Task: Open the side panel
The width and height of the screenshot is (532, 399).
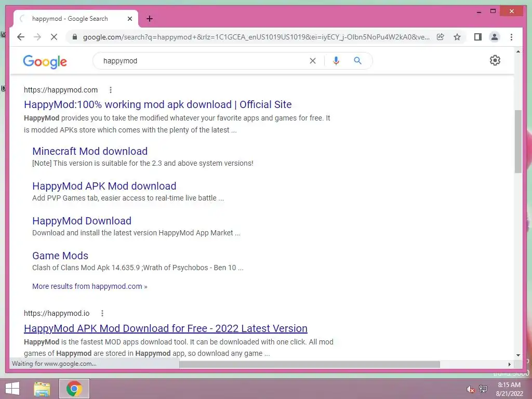Action: tap(478, 37)
